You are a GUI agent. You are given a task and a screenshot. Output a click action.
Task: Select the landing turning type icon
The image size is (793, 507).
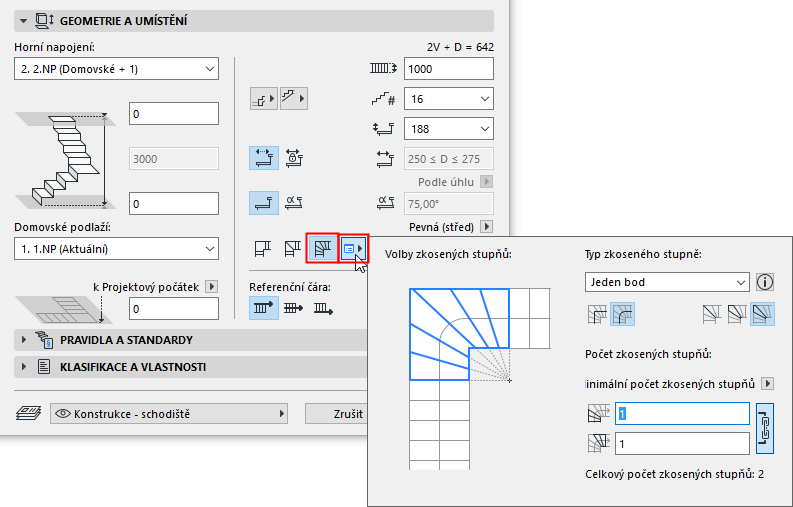pos(262,246)
